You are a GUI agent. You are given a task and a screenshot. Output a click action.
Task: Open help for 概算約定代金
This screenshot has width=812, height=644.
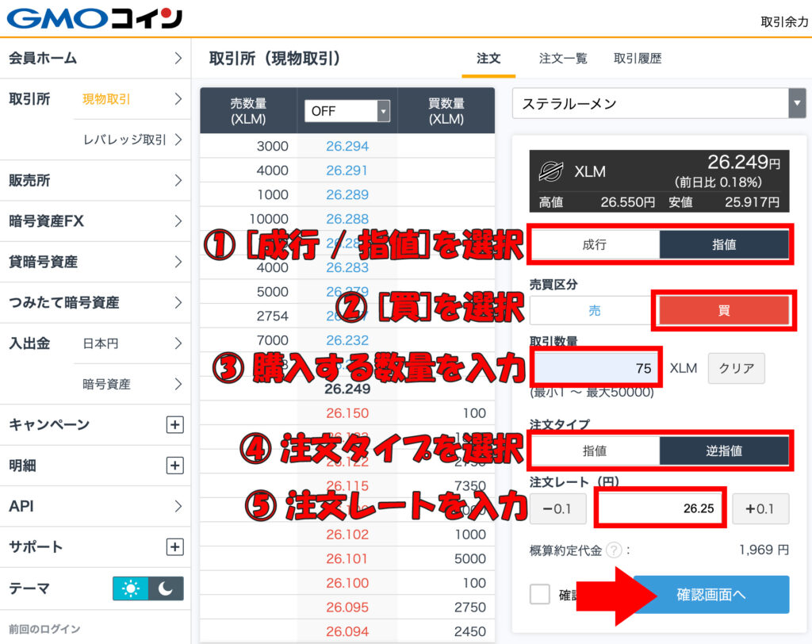tap(614, 550)
